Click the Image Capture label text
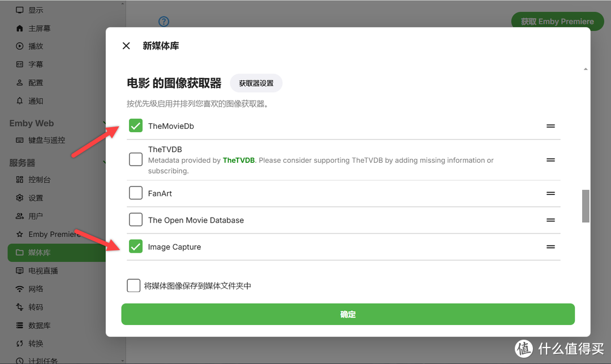This screenshot has height=364, width=611. tap(175, 247)
